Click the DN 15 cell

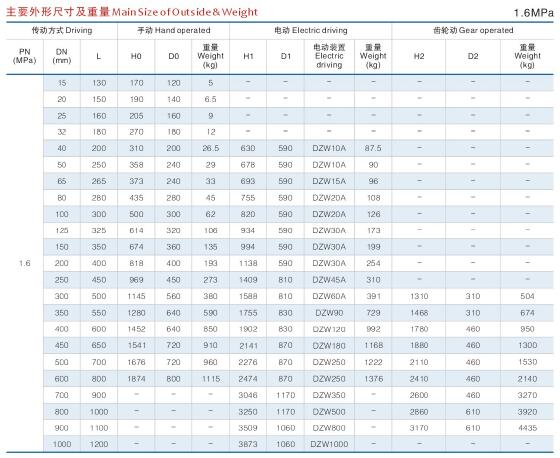[x=62, y=83]
